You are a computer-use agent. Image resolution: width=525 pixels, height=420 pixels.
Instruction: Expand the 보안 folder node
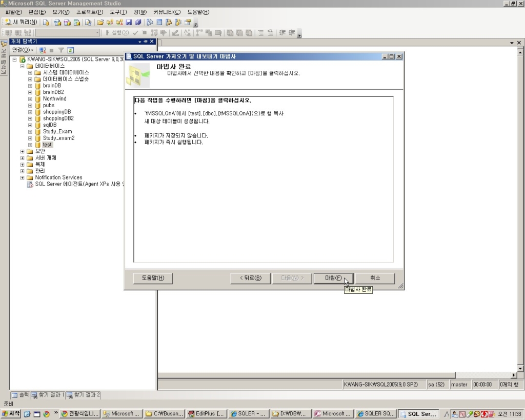coord(23,151)
